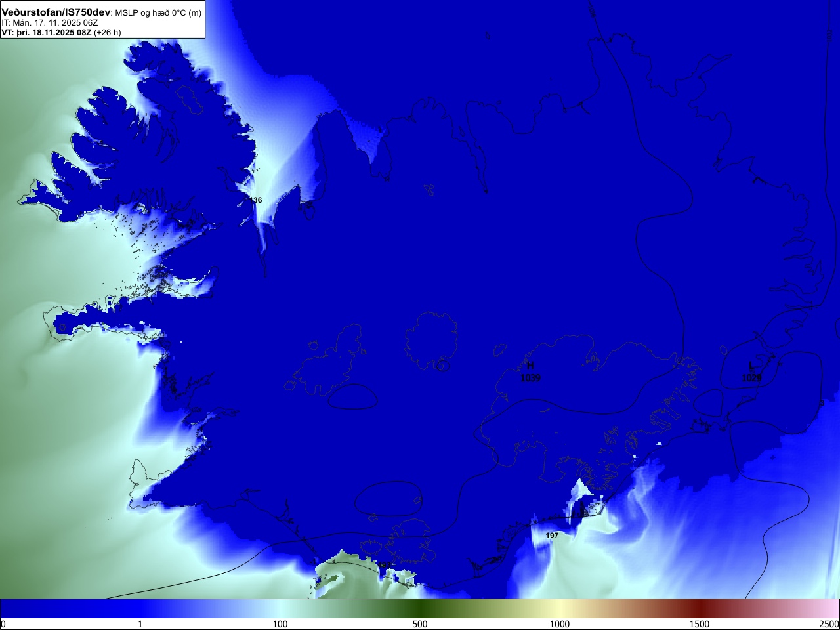Click the 136 height label on map
Screen dimensions: 840x630
click(x=255, y=200)
